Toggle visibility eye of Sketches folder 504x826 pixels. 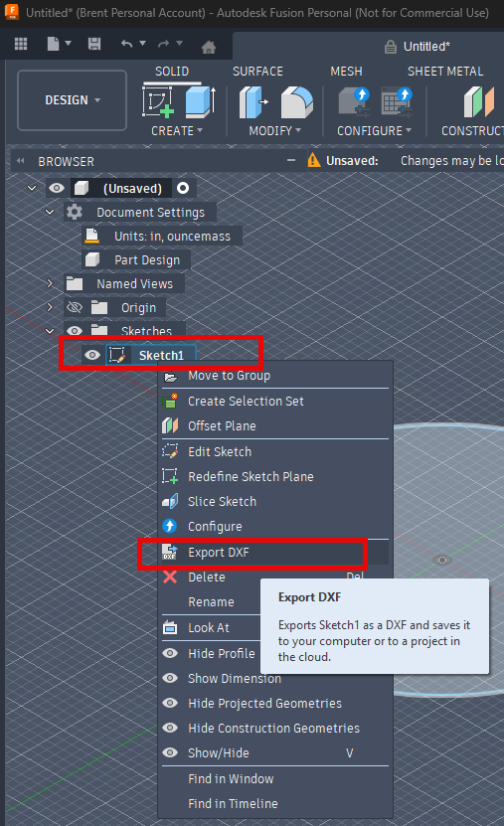click(x=75, y=331)
